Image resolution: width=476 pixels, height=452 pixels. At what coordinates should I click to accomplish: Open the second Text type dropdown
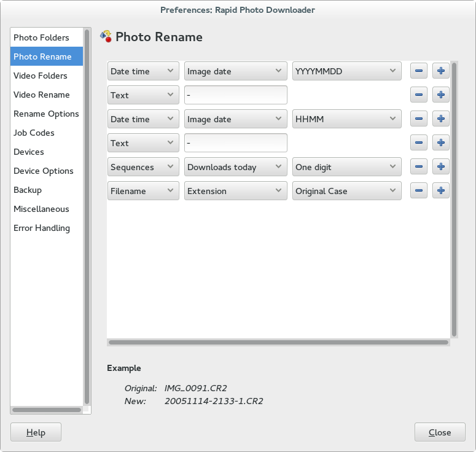[x=143, y=143]
